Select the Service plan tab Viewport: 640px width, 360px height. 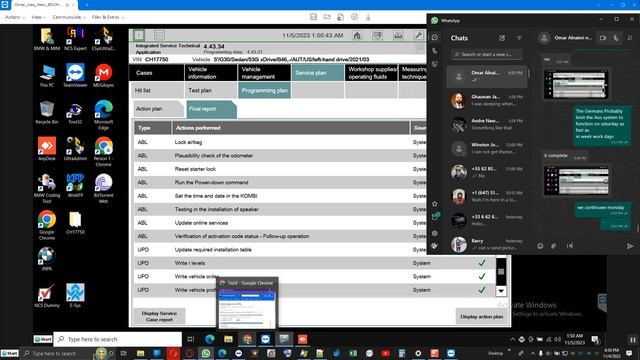[x=318, y=73]
